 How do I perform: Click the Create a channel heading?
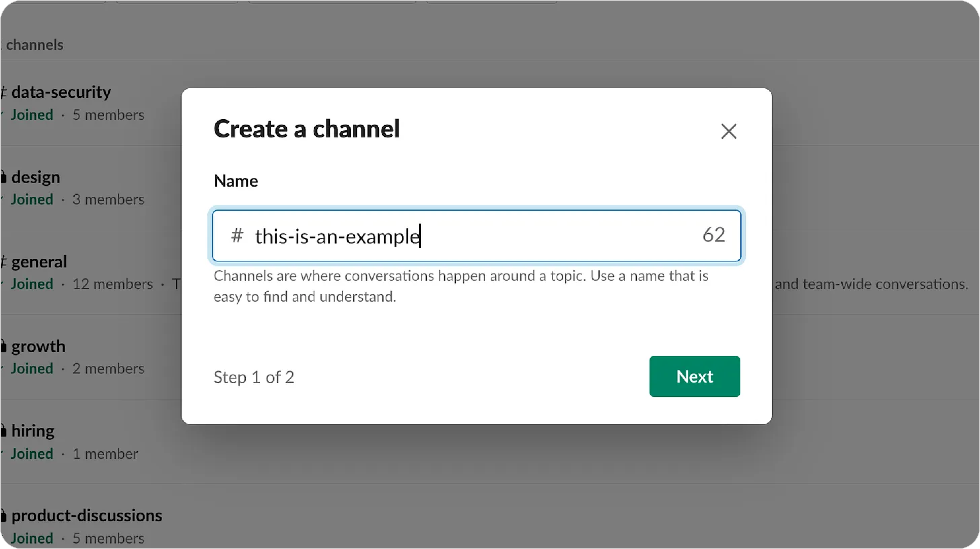click(307, 129)
